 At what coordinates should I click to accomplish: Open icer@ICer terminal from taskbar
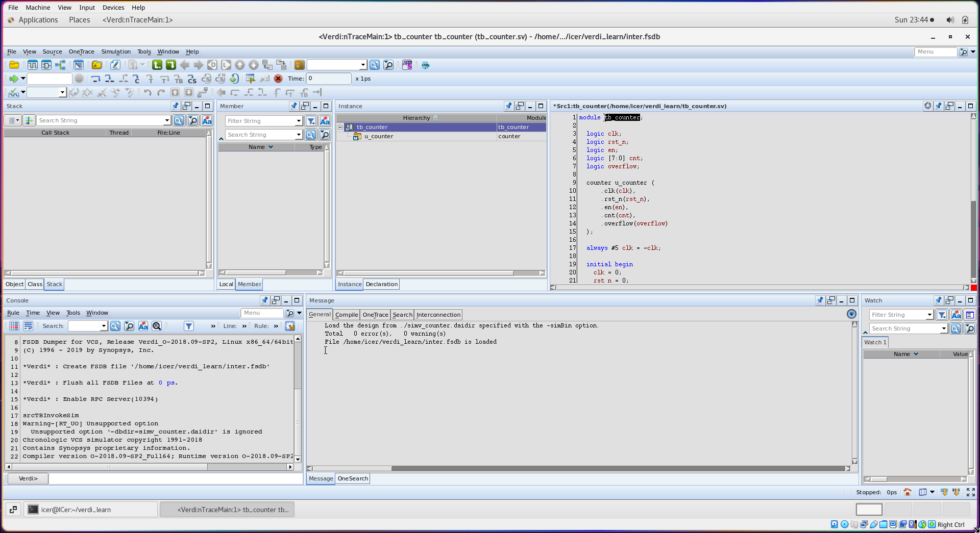point(90,510)
